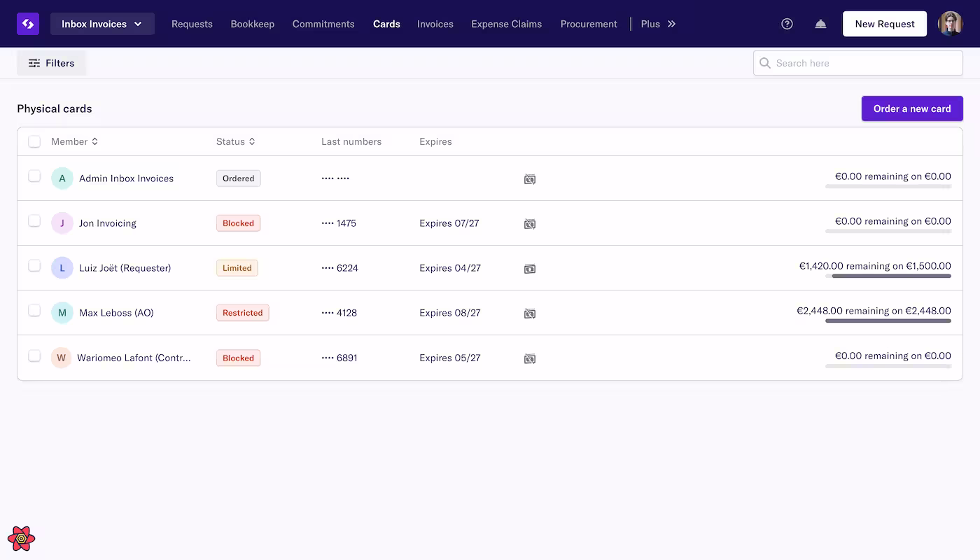Image resolution: width=980 pixels, height=560 pixels.
Task: Check the Jon Invoicing row checkbox
Action: coord(34,220)
